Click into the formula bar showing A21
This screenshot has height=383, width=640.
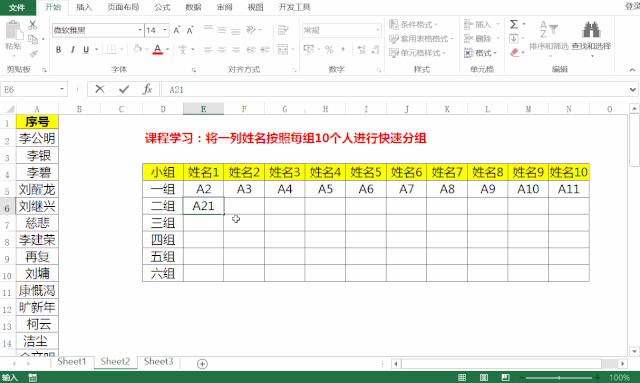(x=395, y=89)
